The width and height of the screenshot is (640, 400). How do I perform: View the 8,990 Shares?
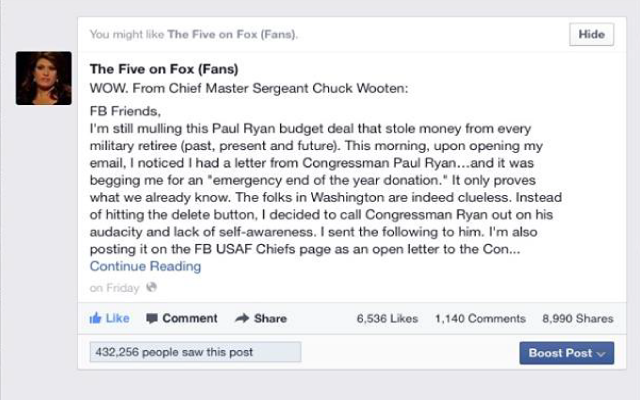pyautogui.click(x=577, y=319)
